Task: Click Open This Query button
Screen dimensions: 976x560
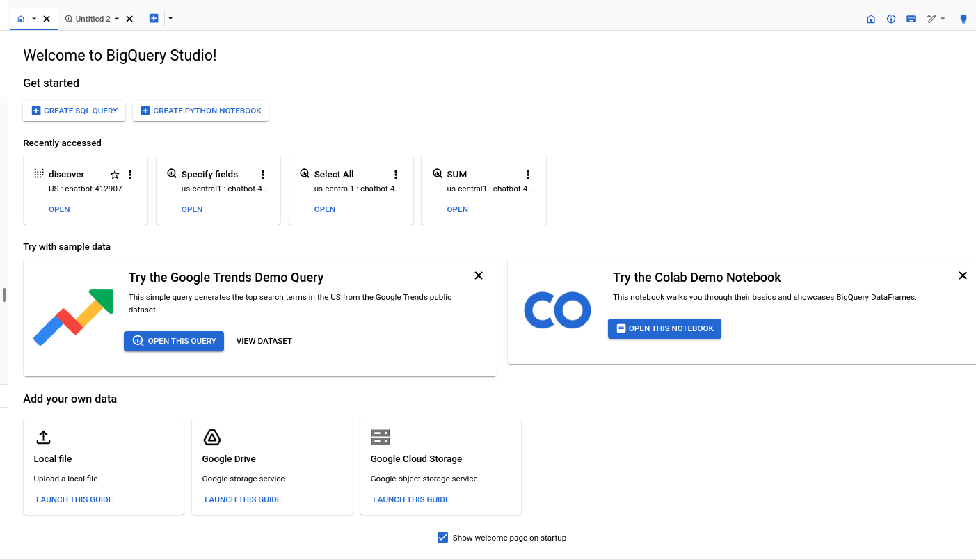Action: 174,341
